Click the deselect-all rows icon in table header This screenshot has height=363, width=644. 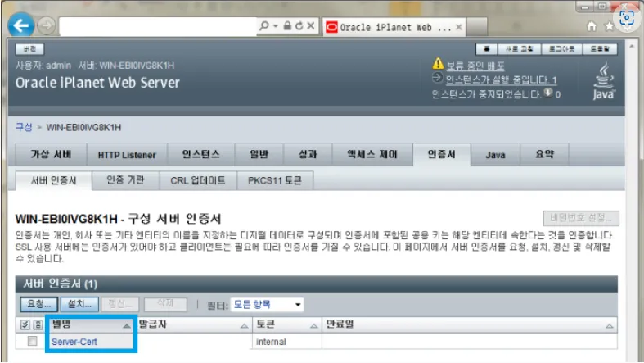38,325
